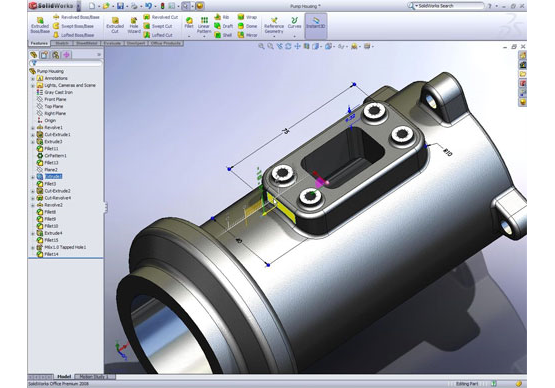Select the Dome tool

pos(247,26)
